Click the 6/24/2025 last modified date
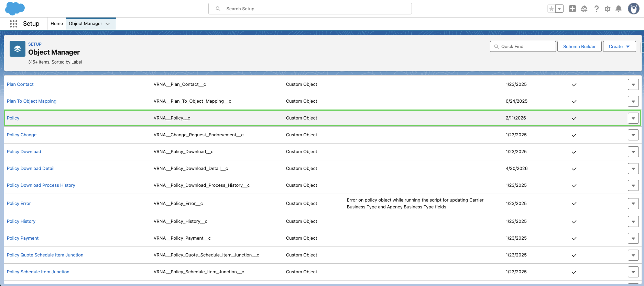The width and height of the screenshot is (644, 286). (516, 101)
